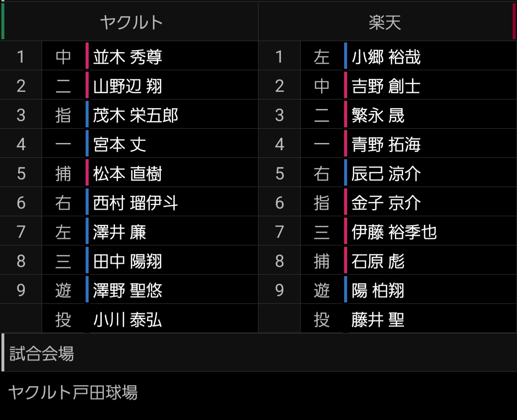Open 茂木 栄五郎 designated hitter entry

pos(135,115)
